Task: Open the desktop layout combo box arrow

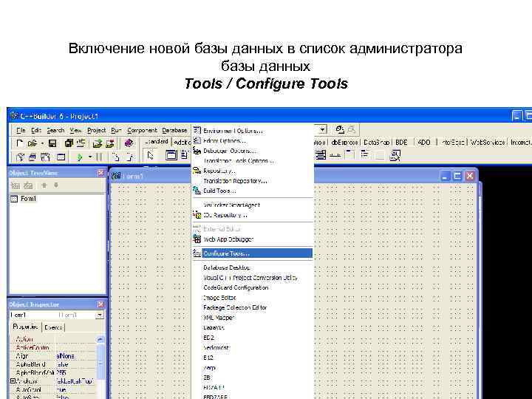Action: tap(323, 129)
